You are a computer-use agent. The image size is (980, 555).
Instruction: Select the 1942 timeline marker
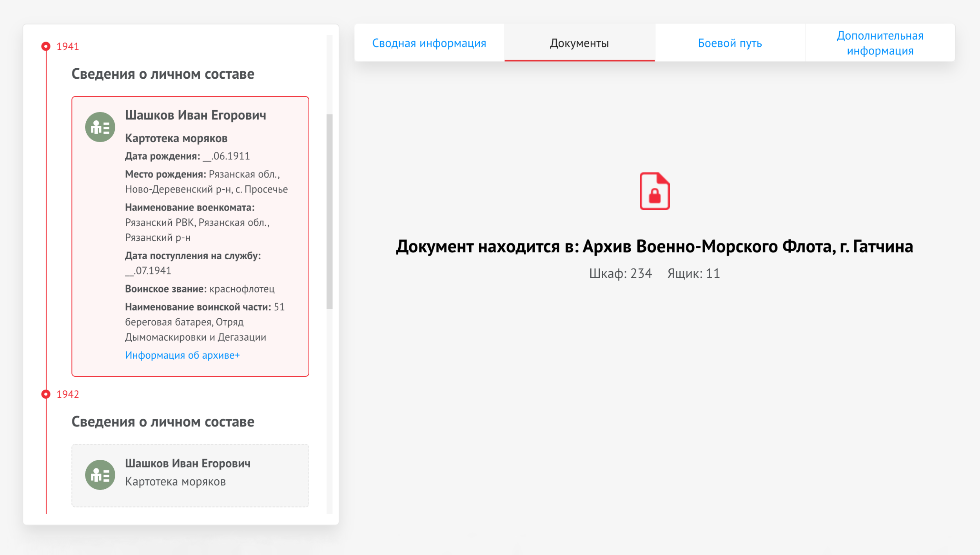pyautogui.click(x=46, y=394)
